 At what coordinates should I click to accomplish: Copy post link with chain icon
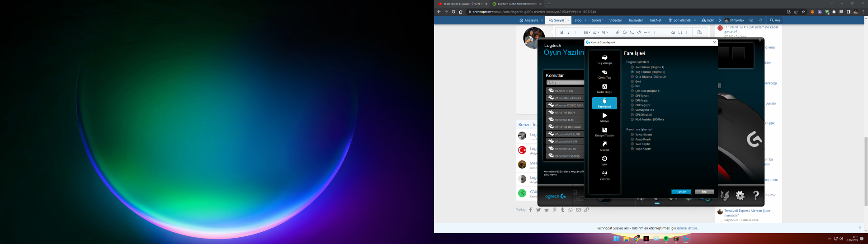tap(586, 210)
